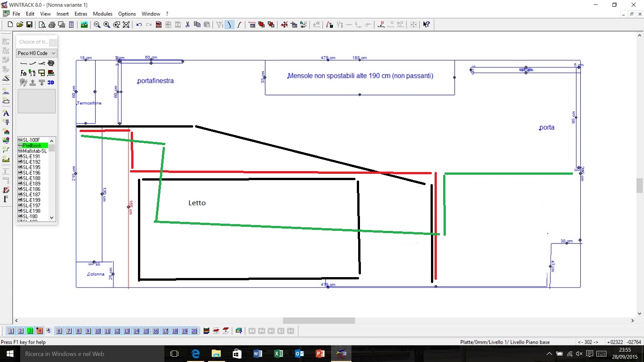Click the Cut scissors icon
644x362 pixels.
pyautogui.click(x=187, y=25)
